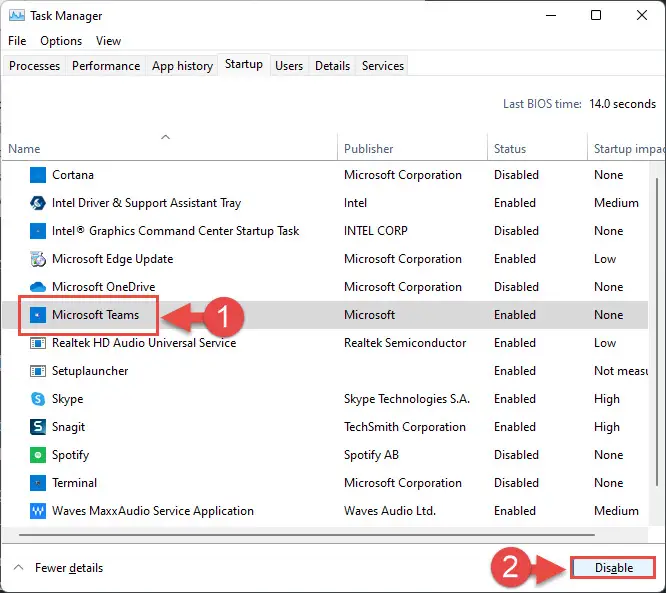Switch to the Users tab

click(289, 66)
